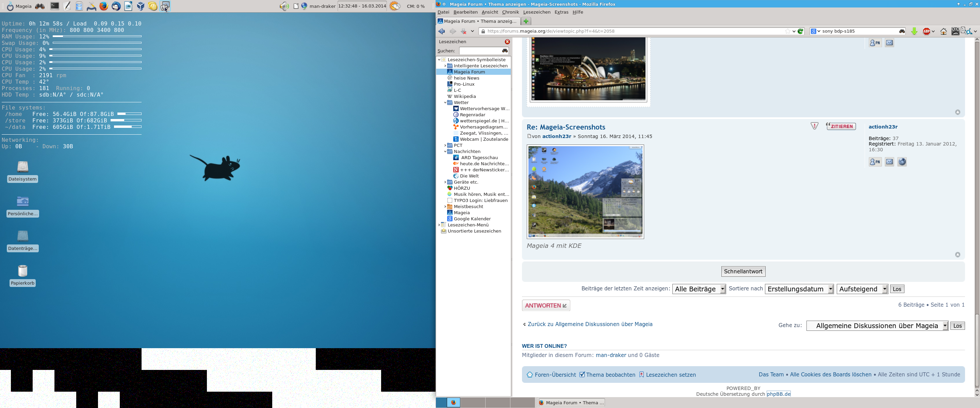Click the Schnellantwort button

(x=743, y=272)
